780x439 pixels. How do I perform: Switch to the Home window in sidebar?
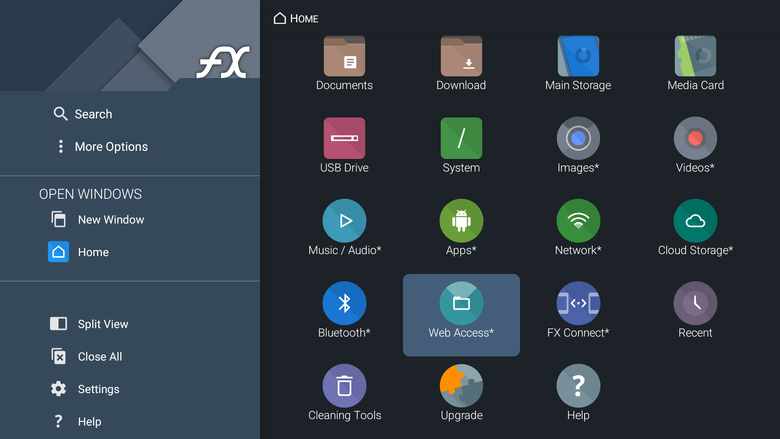(x=79, y=252)
